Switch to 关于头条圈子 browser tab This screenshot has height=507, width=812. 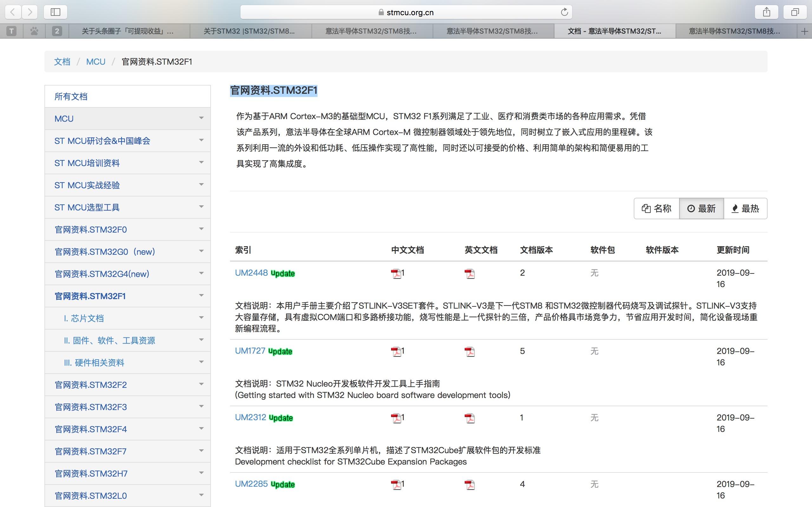(x=128, y=31)
